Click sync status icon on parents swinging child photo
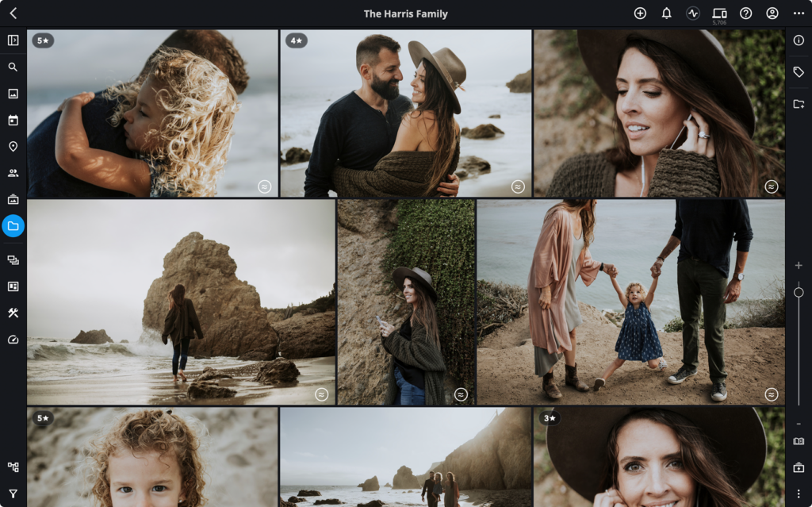 pos(772,394)
